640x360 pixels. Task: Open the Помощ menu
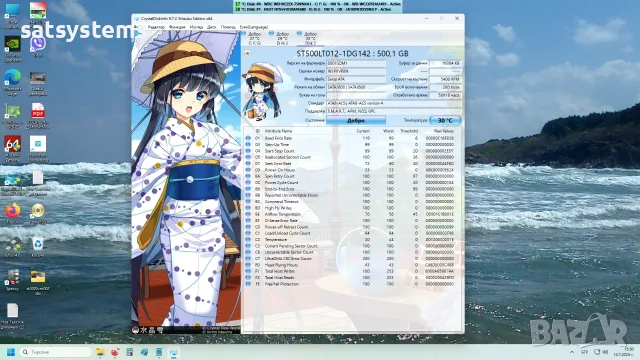(228, 27)
